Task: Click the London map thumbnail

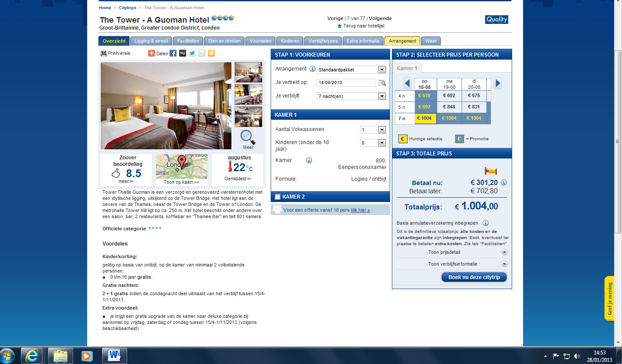Action: (x=182, y=166)
